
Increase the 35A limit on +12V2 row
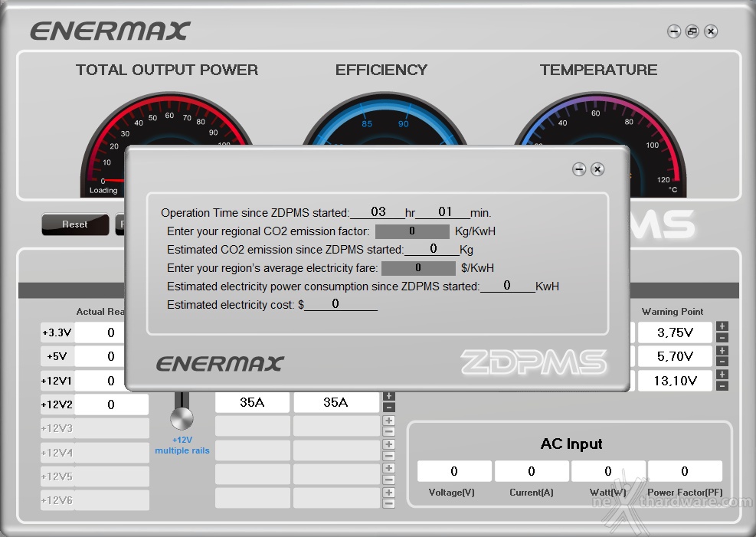pos(388,396)
